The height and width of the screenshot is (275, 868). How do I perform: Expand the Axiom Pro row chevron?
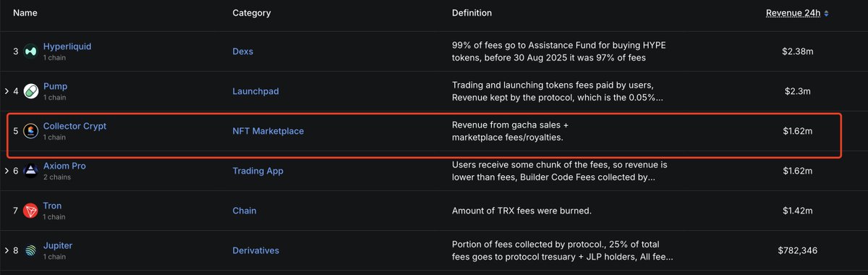click(7, 171)
